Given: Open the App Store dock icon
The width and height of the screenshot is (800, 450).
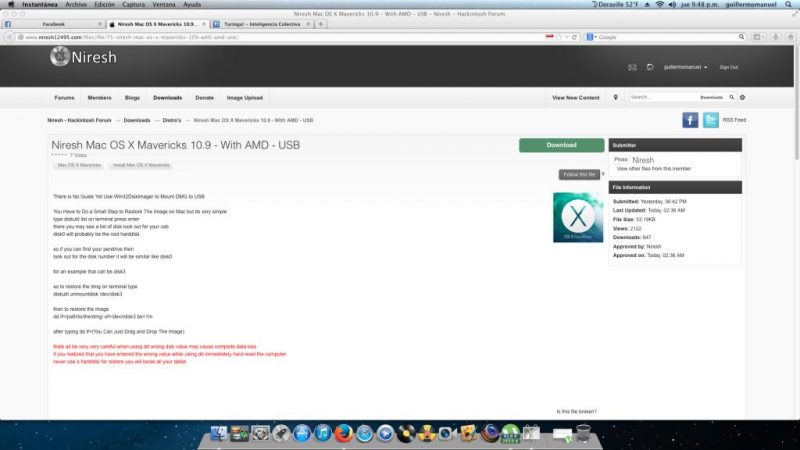Looking at the screenshot, I should 302,433.
